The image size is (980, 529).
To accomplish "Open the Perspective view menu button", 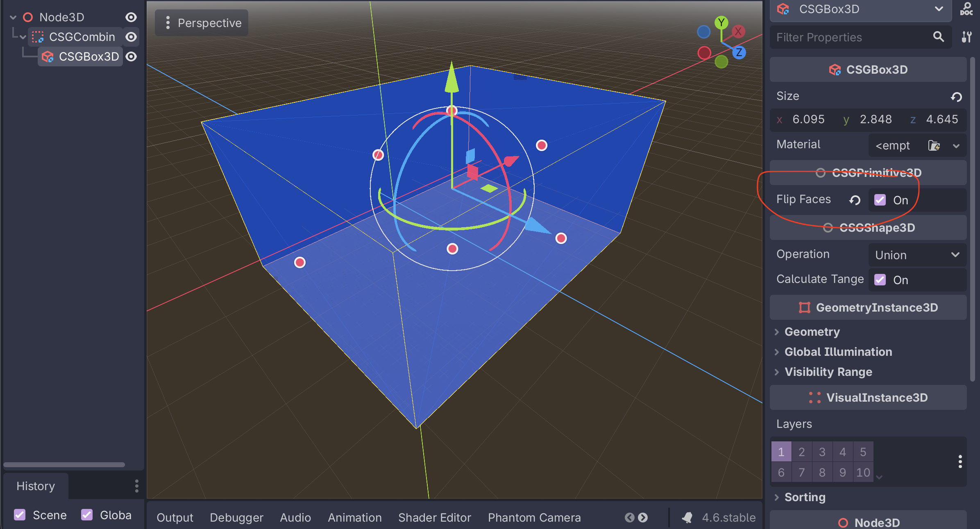I will [202, 23].
